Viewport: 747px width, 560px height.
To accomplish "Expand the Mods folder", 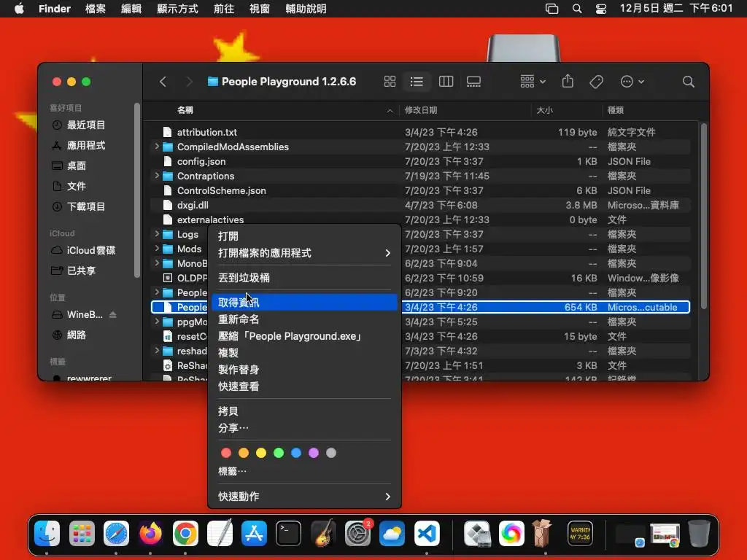I will point(157,249).
